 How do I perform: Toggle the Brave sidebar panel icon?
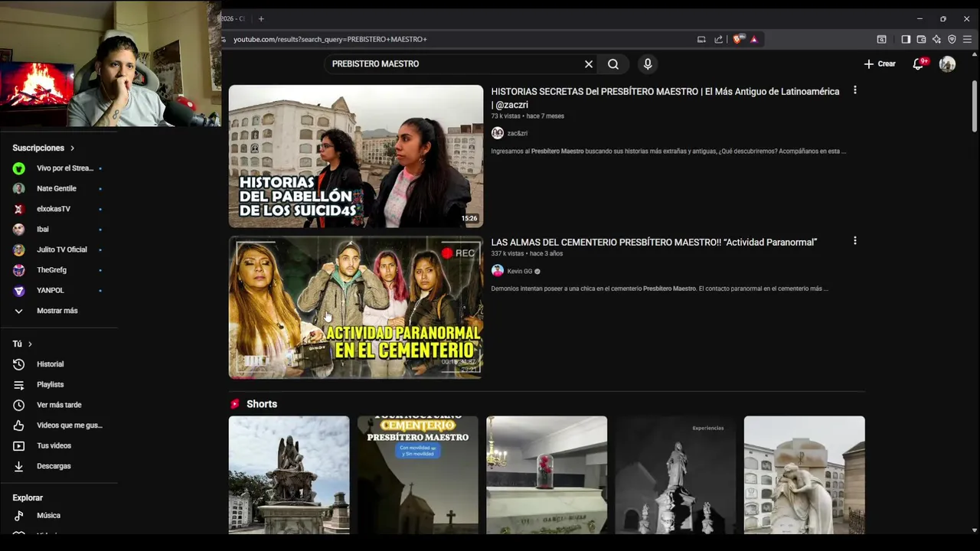(906, 39)
